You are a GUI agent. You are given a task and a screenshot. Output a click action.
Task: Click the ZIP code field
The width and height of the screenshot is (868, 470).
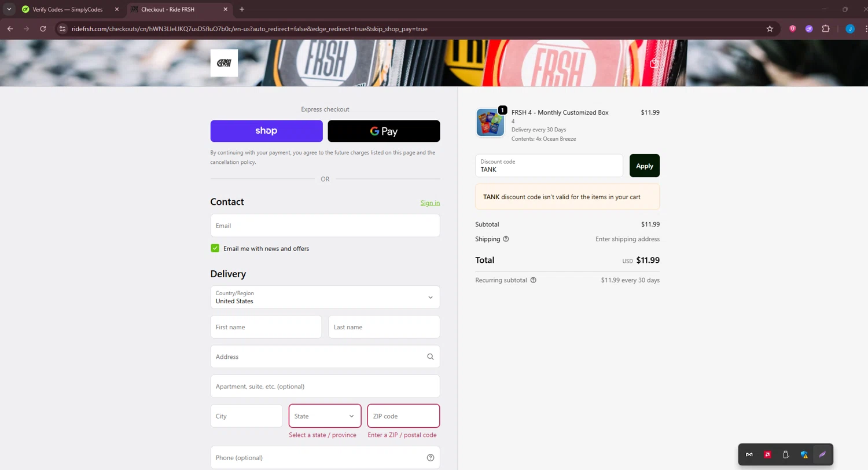tap(404, 416)
